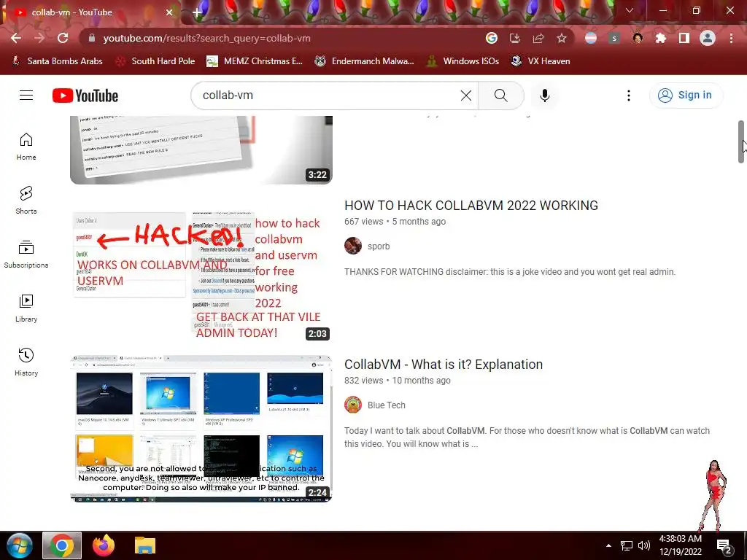Click the lock site info icon
Image resolution: width=747 pixels, height=560 pixels.
point(92,38)
